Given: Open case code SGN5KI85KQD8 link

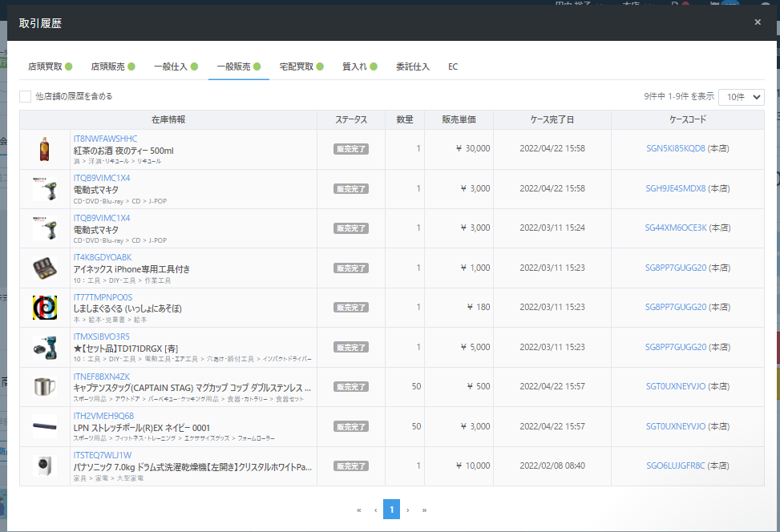Looking at the screenshot, I should [x=676, y=149].
